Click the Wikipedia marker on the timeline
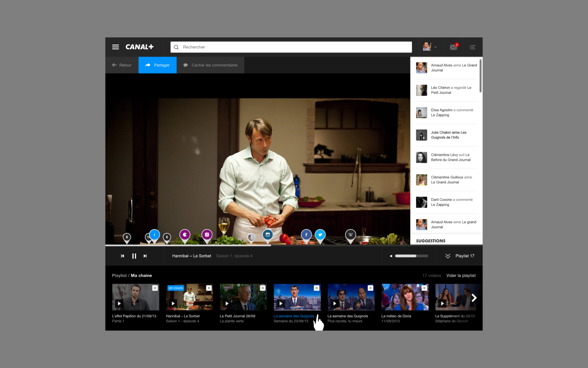 point(350,235)
